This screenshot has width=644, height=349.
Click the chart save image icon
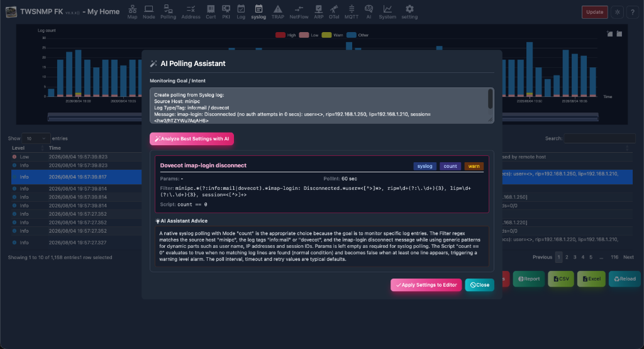click(619, 34)
